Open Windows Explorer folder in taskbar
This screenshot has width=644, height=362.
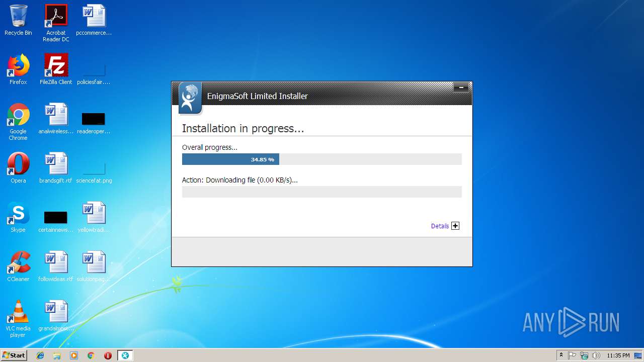coord(57,355)
